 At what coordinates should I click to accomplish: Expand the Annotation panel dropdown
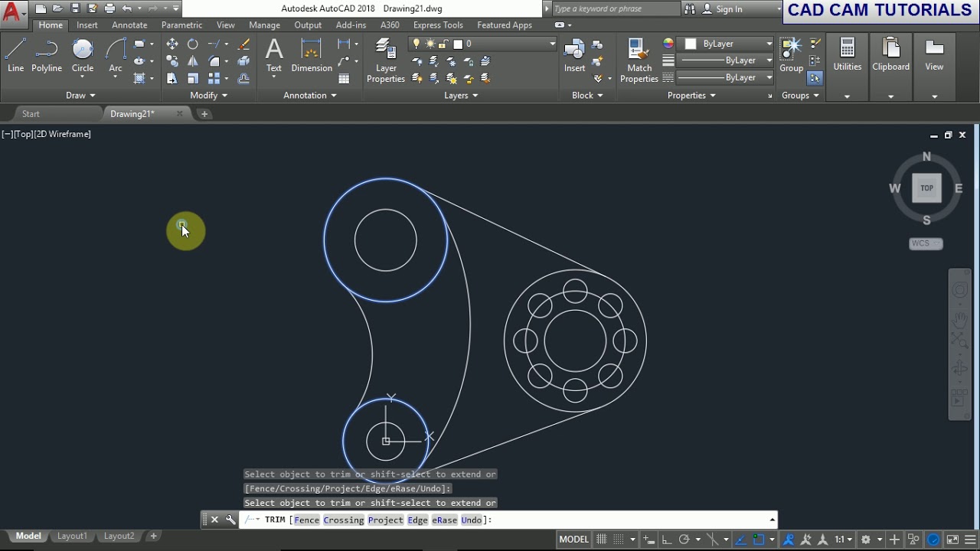point(310,96)
